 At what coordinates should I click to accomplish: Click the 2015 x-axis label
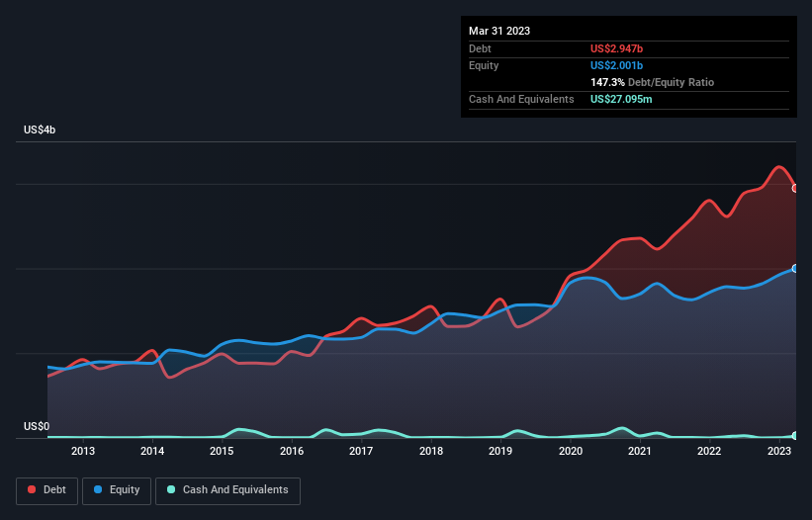(222, 451)
